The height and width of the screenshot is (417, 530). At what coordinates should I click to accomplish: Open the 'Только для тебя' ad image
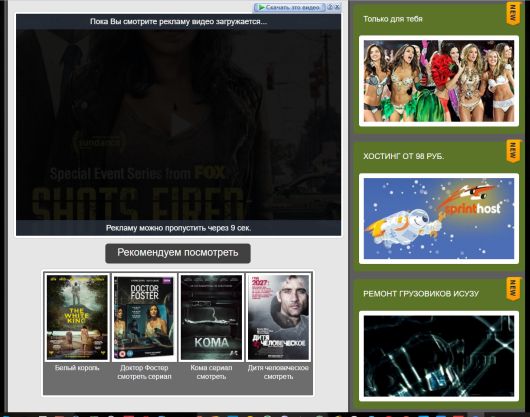(x=439, y=81)
